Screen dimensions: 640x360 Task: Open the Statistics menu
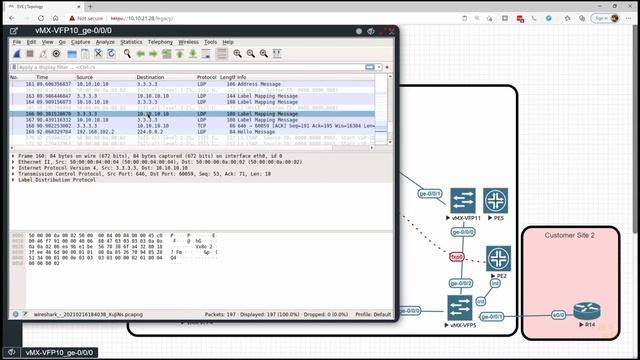[131, 42]
